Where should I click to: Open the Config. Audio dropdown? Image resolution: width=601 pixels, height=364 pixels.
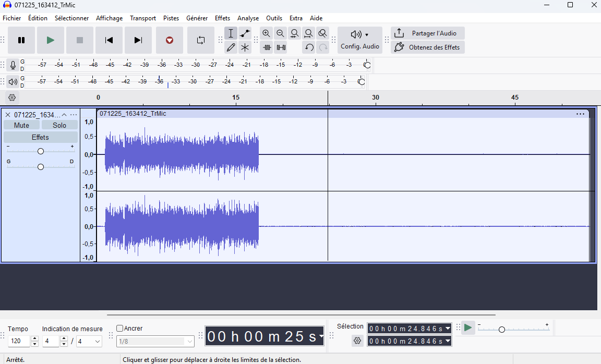click(359, 40)
